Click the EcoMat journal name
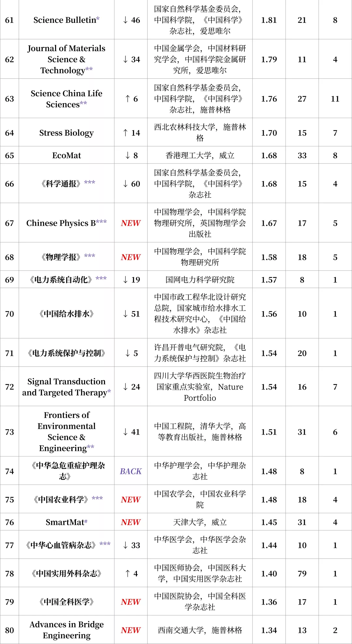The width and height of the screenshot is (352, 644). click(66, 156)
